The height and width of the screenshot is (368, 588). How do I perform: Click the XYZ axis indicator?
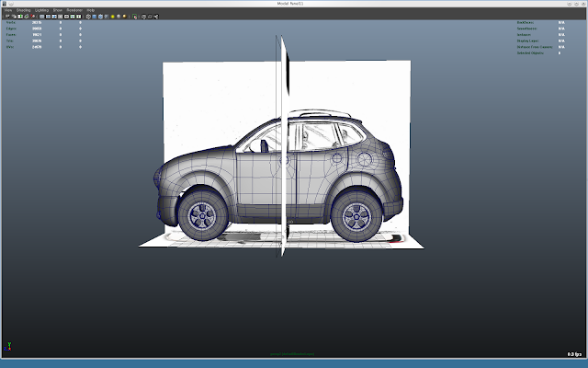point(8,346)
